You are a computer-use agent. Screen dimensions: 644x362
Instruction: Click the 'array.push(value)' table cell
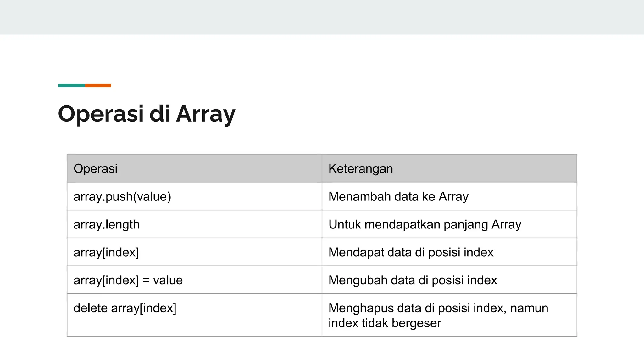[x=194, y=196]
